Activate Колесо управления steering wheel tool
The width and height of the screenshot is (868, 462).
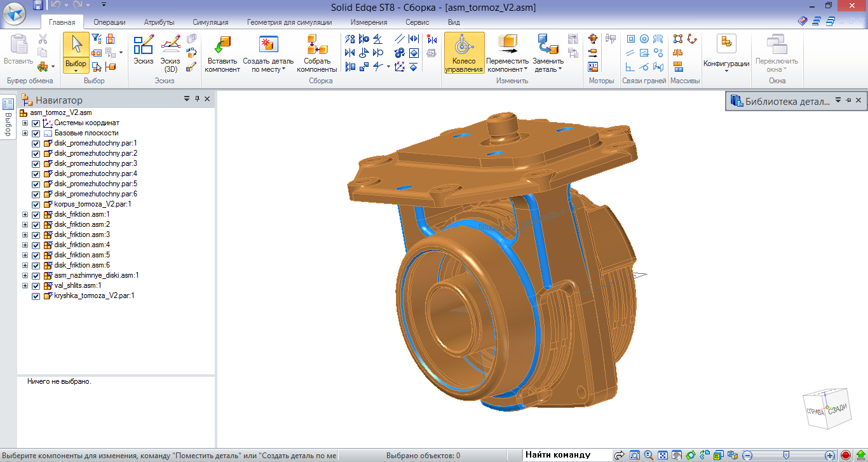(464, 53)
